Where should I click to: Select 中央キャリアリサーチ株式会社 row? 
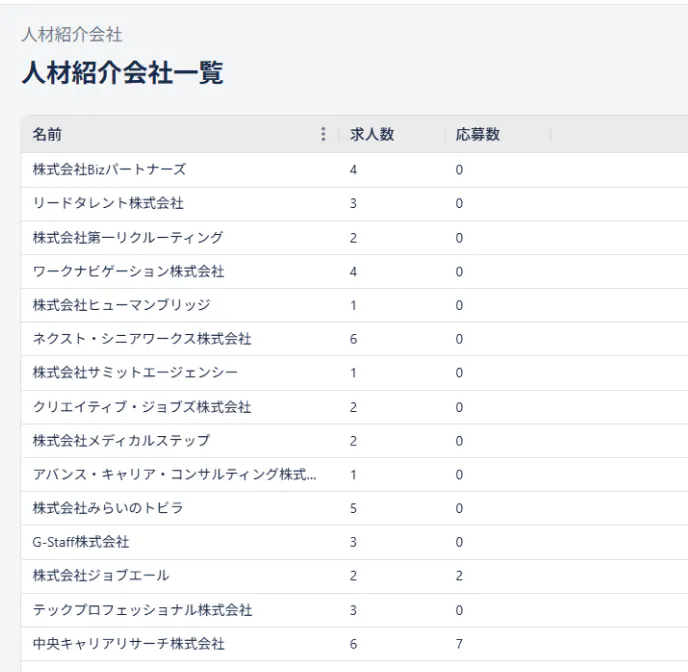[x=128, y=644]
